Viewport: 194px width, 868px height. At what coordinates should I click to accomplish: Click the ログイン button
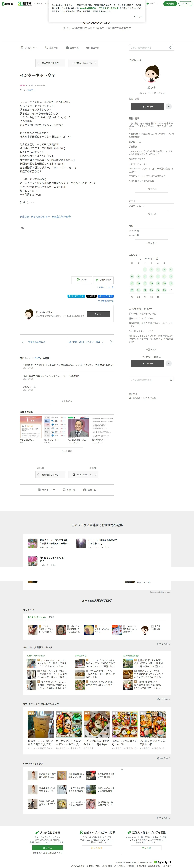tap(185, 3)
